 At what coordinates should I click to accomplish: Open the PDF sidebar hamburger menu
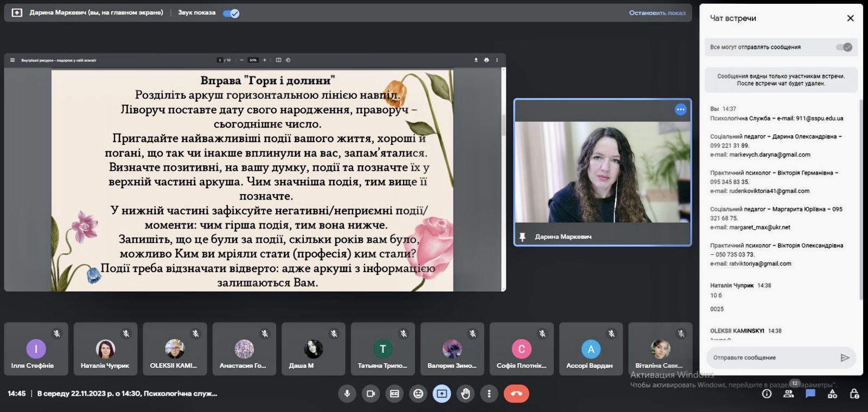coord(12,60)
